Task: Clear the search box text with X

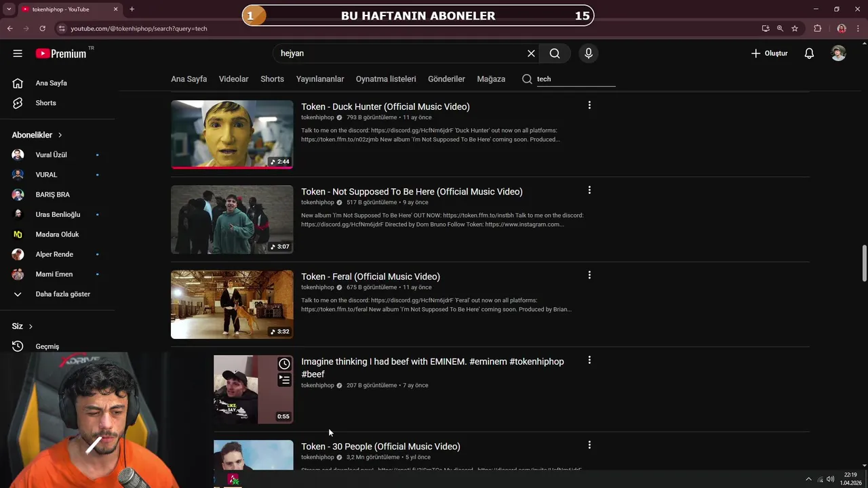Action: click(531, 54)
